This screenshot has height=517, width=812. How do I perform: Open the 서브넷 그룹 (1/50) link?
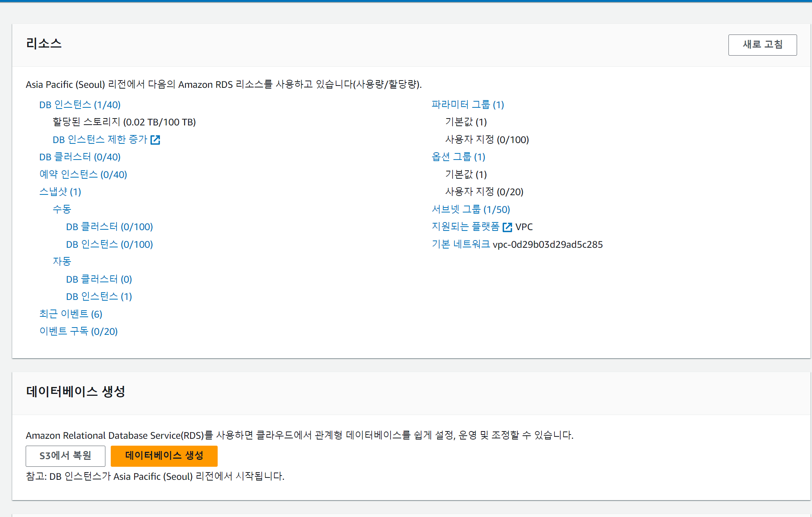(471, 209)
